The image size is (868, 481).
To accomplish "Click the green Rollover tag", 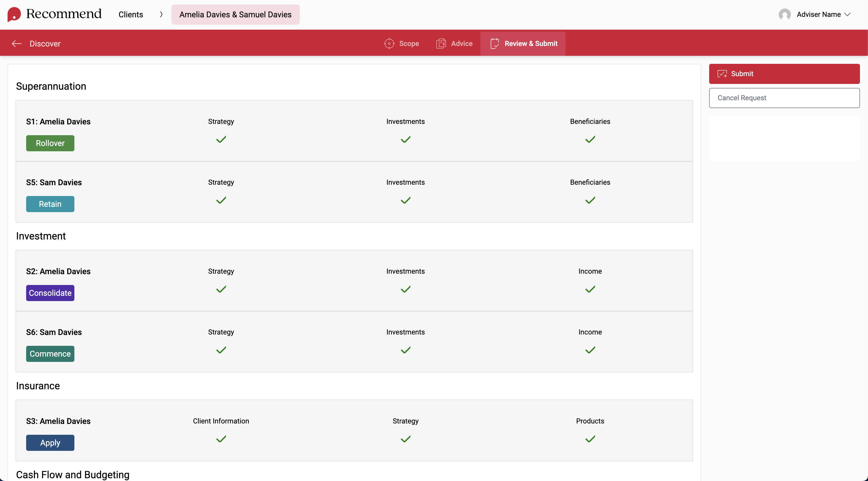I will coord(50,143).
